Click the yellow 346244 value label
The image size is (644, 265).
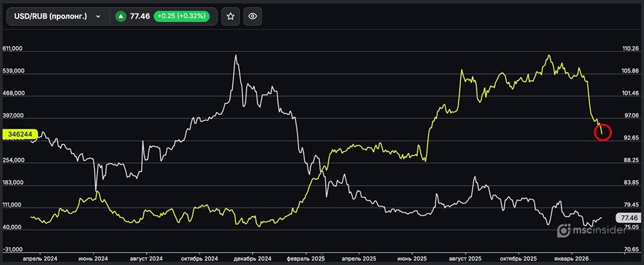point(20,134)
